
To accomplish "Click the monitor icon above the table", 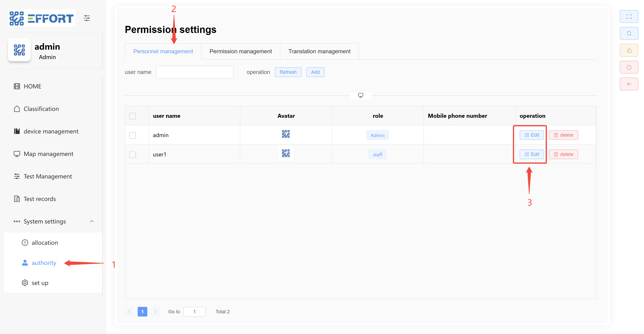I will click(x=360, y=95).
